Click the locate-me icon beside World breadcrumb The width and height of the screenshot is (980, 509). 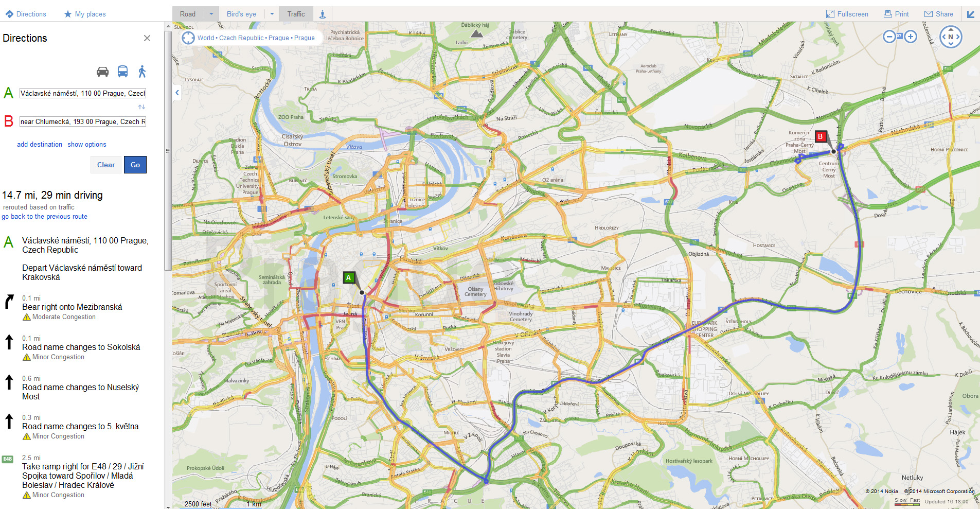point(188,38)
